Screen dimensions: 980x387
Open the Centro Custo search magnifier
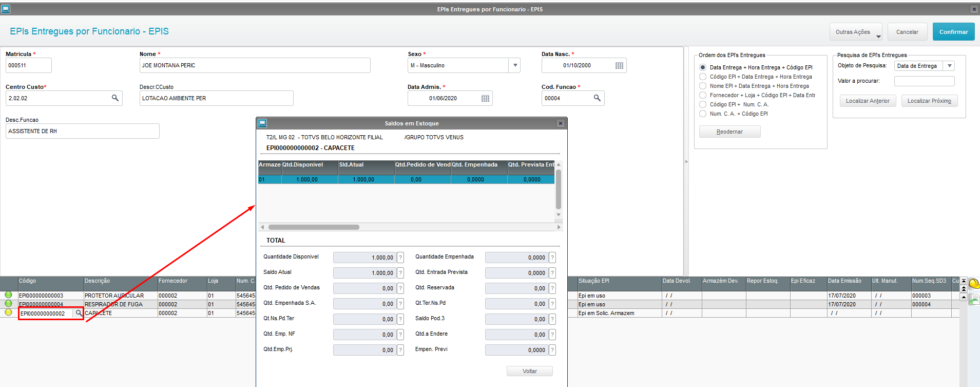point(115,98)
